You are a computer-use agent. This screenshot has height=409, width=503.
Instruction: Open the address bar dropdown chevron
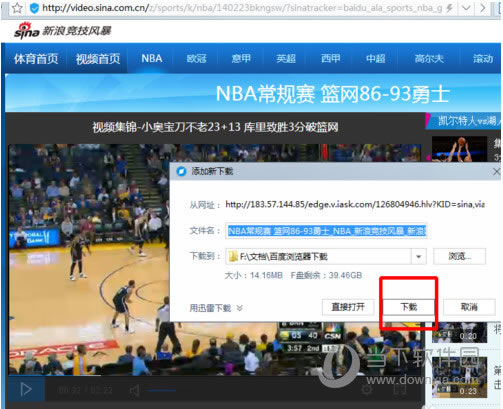466,8
